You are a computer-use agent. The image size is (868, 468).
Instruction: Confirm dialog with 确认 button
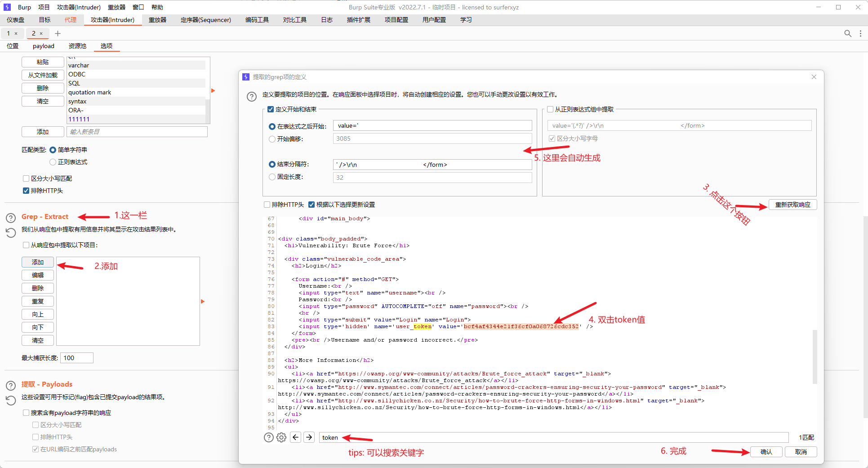[x=766, y=452]
